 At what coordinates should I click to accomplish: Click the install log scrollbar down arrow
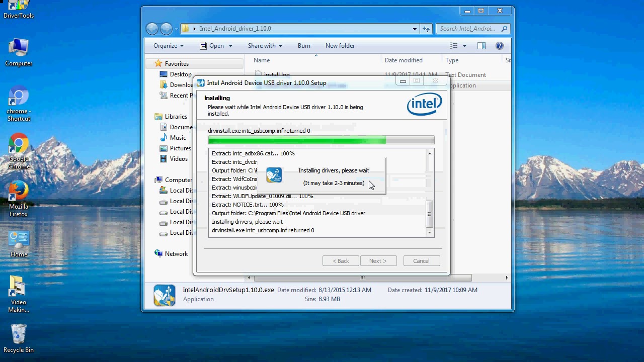pos(430,232)
